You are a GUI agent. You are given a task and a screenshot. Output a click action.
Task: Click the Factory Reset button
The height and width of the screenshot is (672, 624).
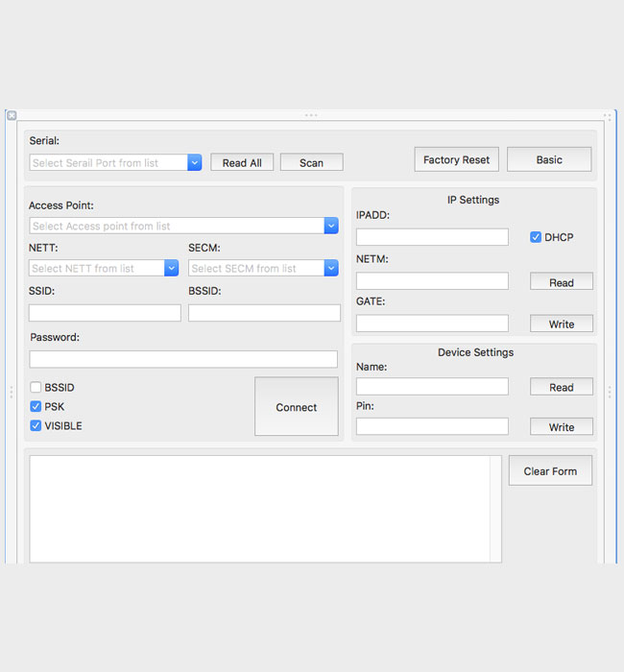coord(456,159)
